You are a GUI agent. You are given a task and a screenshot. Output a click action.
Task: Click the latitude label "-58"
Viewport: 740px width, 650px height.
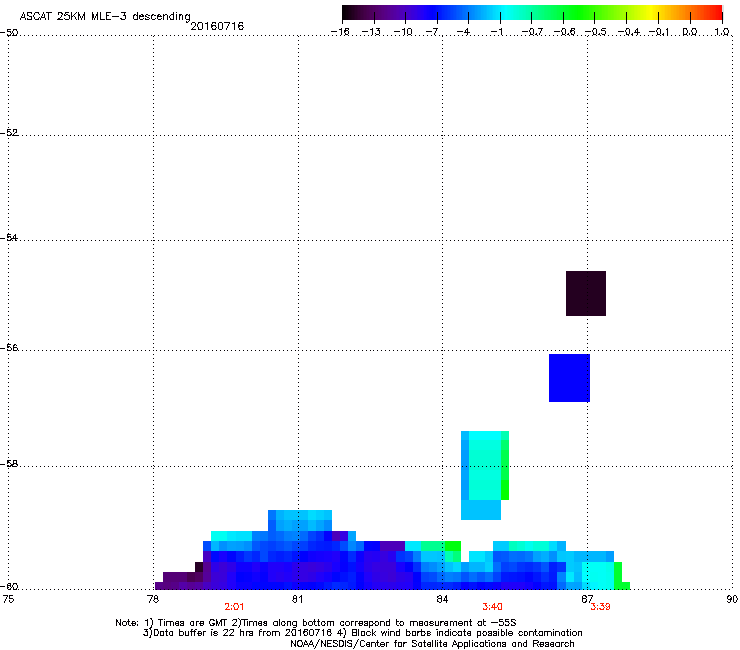pos(9,464)
